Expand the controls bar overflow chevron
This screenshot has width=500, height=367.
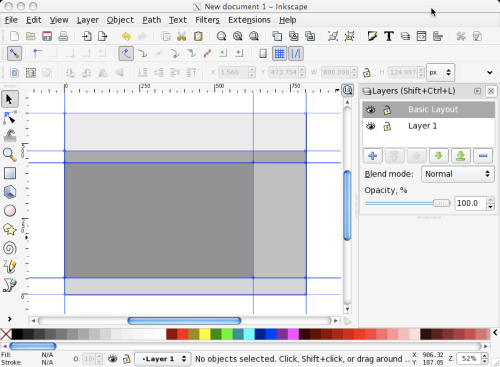[x=490, y=72]
